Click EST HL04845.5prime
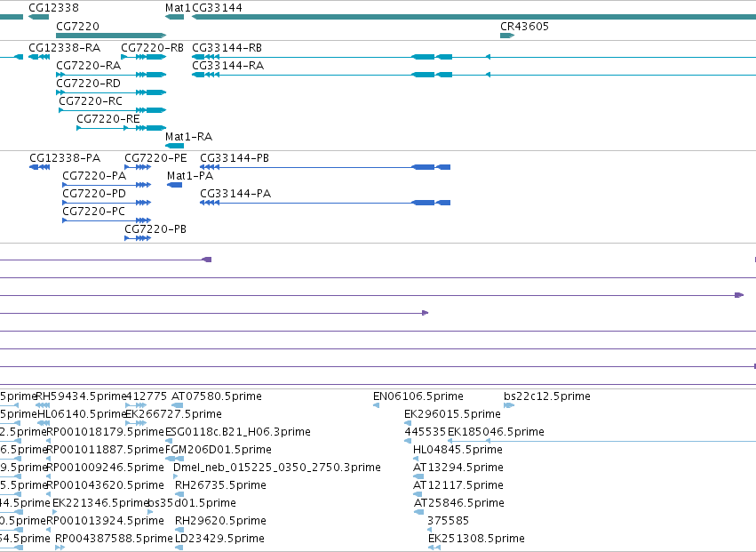The height and width of the screenshot is (552, 756). click(416, 459)
